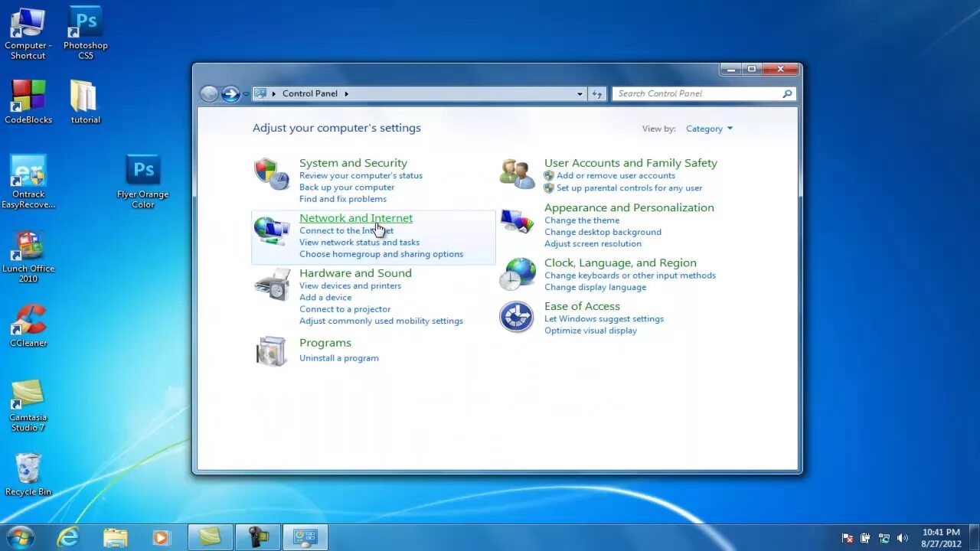980x551 pixels.
Task: Select the CodeBlocks desktop icon
Action: click(x=28, y=102)
